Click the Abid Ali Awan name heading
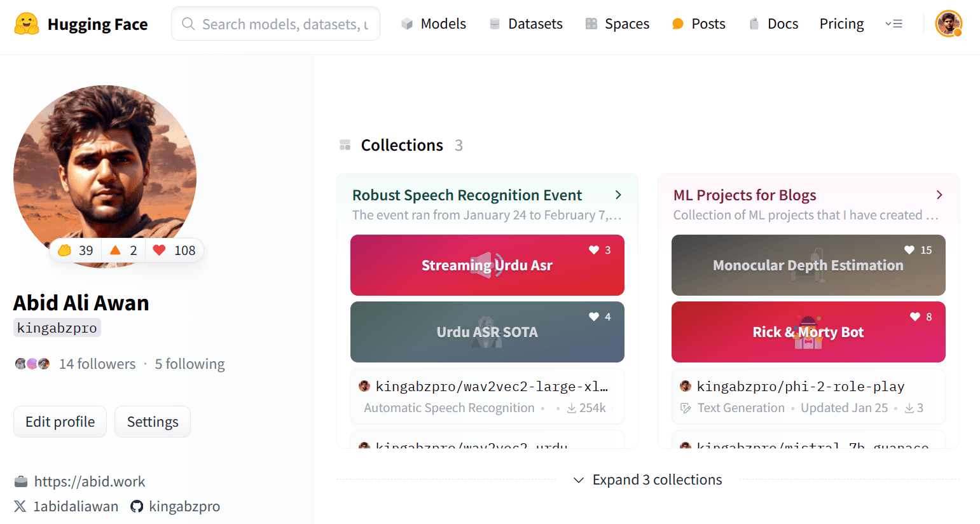The width and height of the screenshot is (980, 524). coord(81,303)
